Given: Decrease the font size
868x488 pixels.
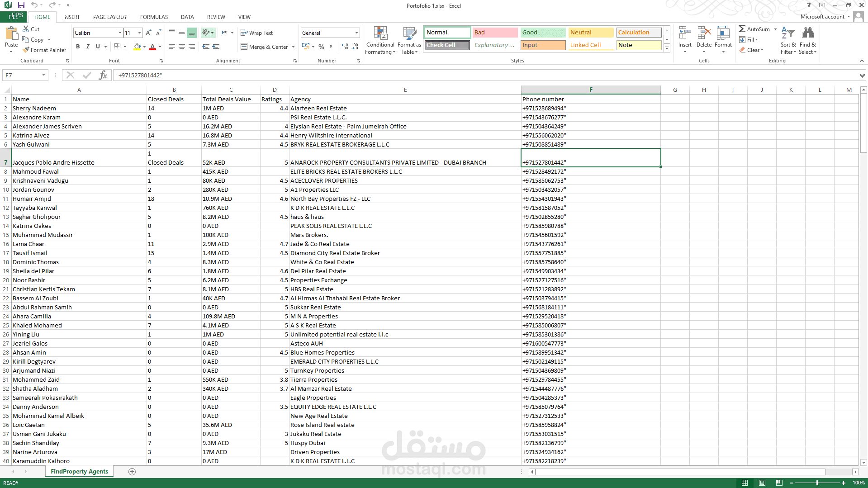Looking at the screenshot, I should click(158, 33).
